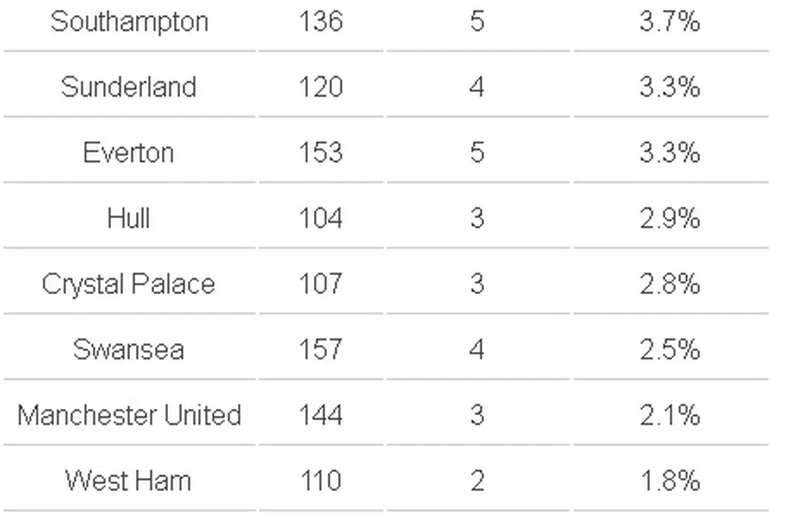
Task: Select the Sunderland team name cell
Action: click(128, 87)
